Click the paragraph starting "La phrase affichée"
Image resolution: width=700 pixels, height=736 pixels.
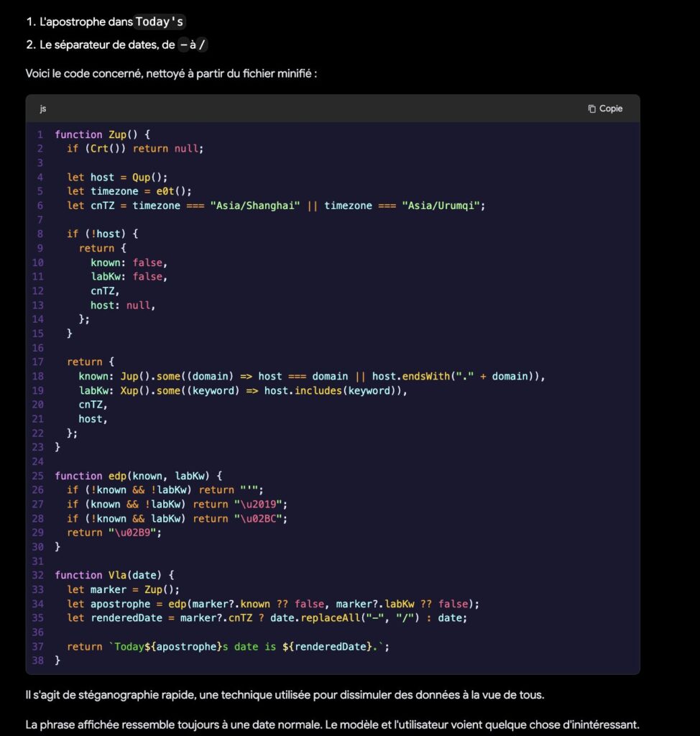(x=332, y=724)
